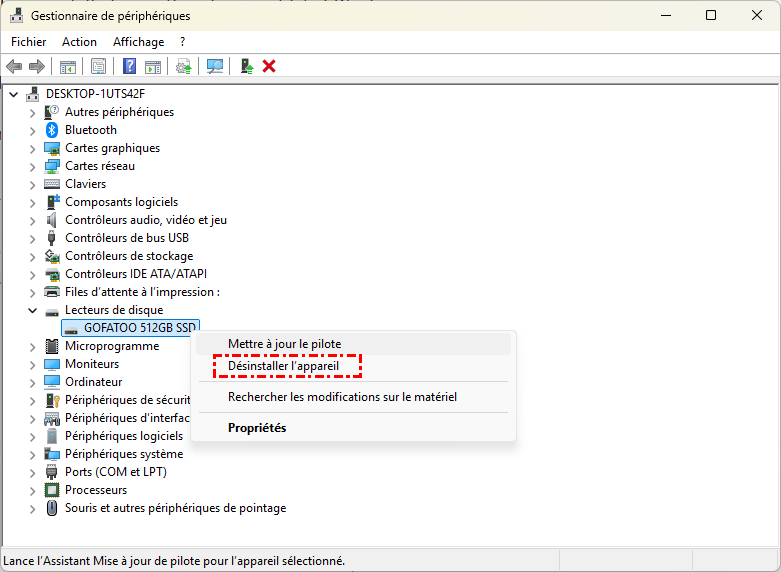Click the red X Uninstall device icon
Image resolution: width=781 pixels, height=572 pixels.
pyautogui.click(x=269, y=66)
